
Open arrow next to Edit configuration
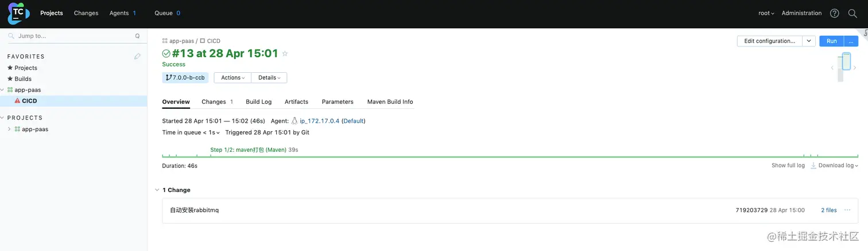809,41
